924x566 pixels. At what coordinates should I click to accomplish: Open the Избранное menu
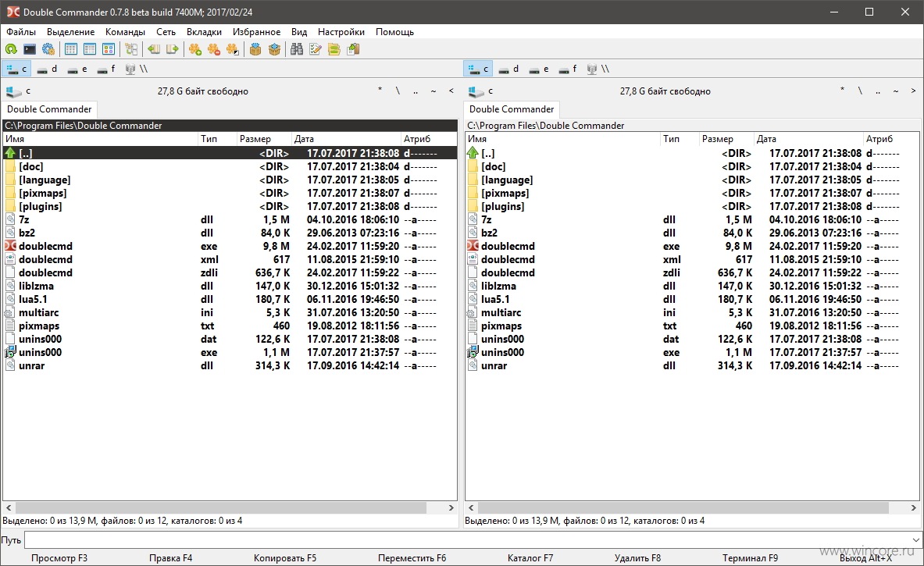pos(256,32)
